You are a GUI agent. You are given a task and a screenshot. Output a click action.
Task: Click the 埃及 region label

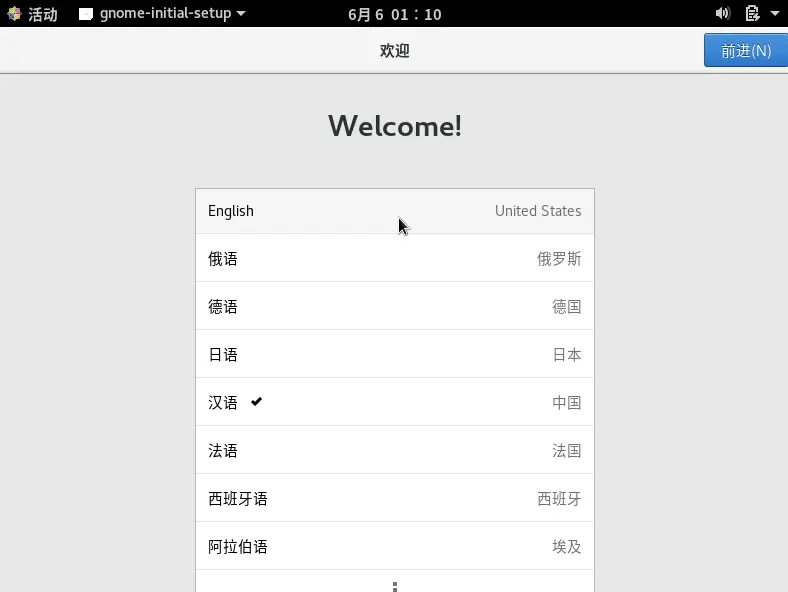click(x=566, y=546)
